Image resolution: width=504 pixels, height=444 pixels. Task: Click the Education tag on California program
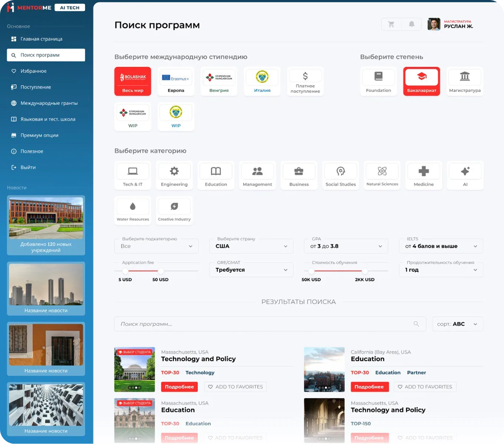pos(388,372)
